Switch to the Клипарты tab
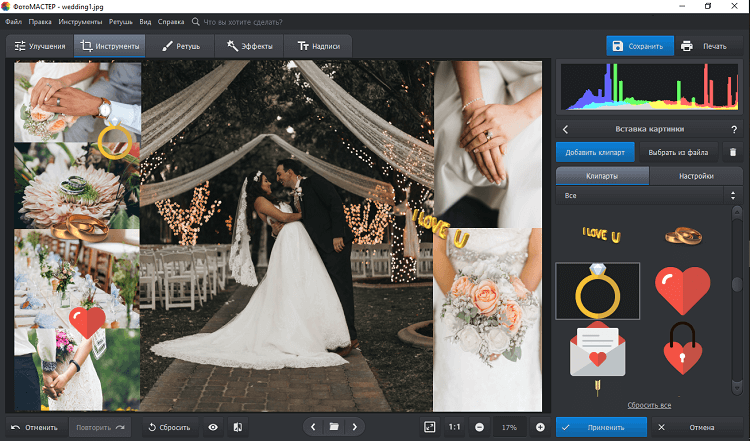The image size is (750, 441). click(x=602, y=176)
